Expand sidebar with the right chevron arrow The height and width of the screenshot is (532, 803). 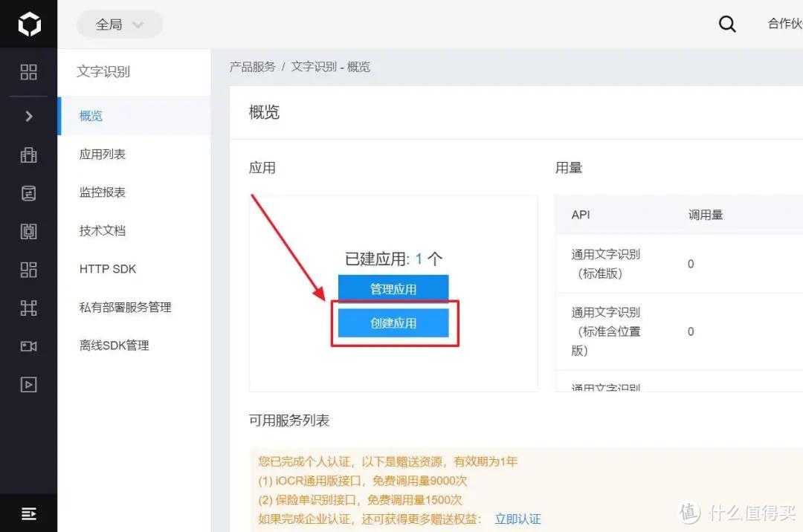29,116
